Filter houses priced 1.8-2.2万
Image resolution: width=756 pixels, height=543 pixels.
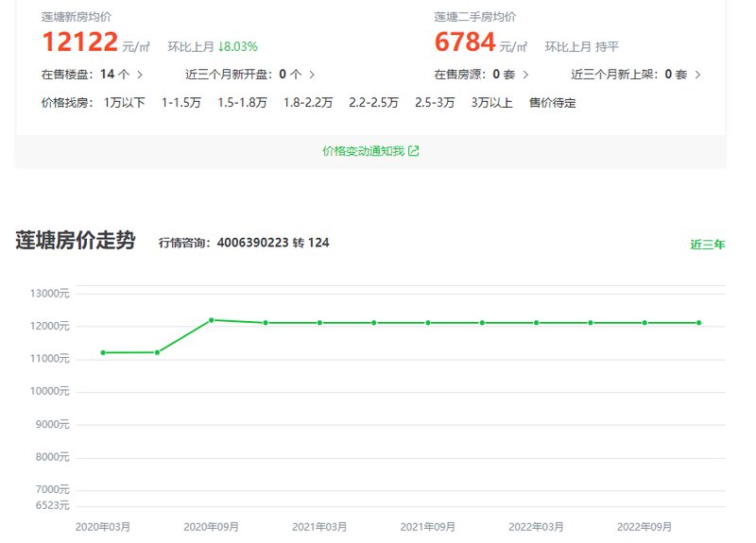pos(308,103)
